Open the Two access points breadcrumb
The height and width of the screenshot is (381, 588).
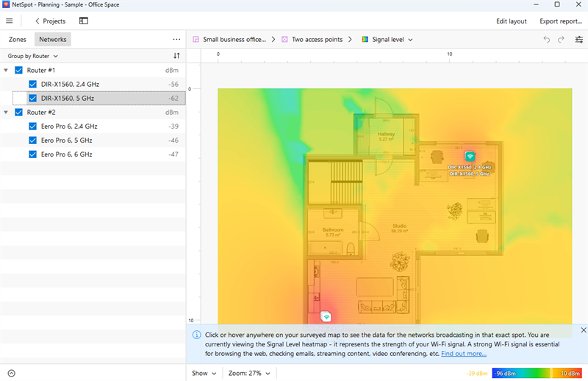[312, 40]
